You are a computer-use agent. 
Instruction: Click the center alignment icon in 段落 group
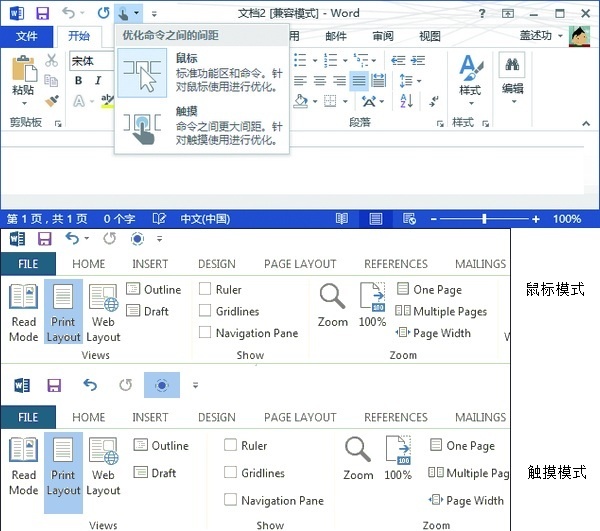pyautogui.click(x=320, y=81)
